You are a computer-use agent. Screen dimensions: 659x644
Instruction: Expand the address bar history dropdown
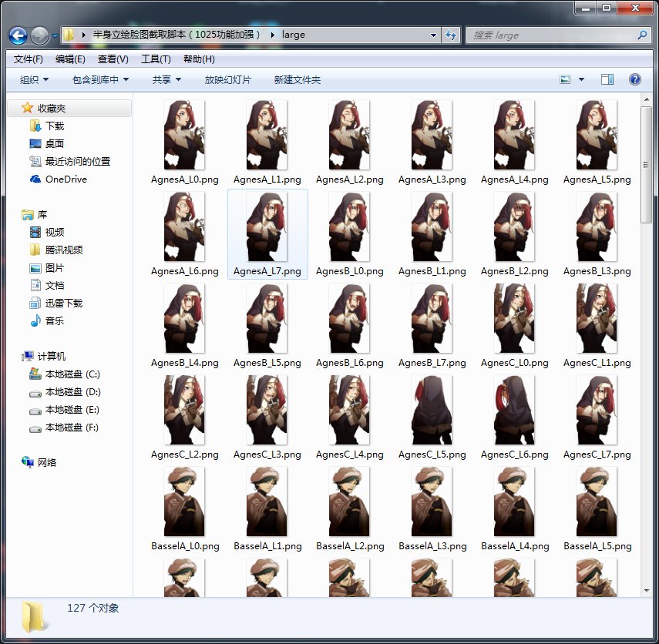(433, 35)
